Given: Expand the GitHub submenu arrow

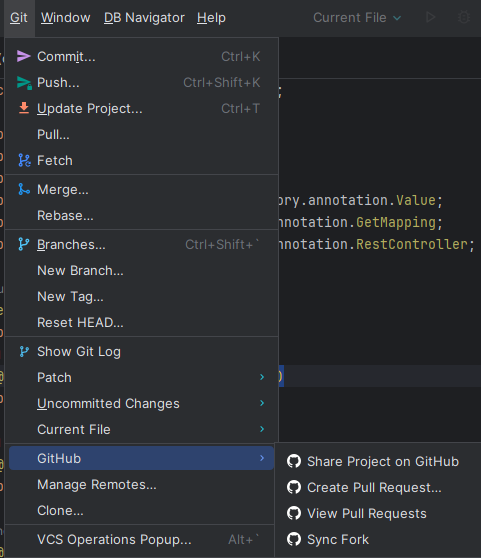Looking at the screenshot, I should click(262, 458).
